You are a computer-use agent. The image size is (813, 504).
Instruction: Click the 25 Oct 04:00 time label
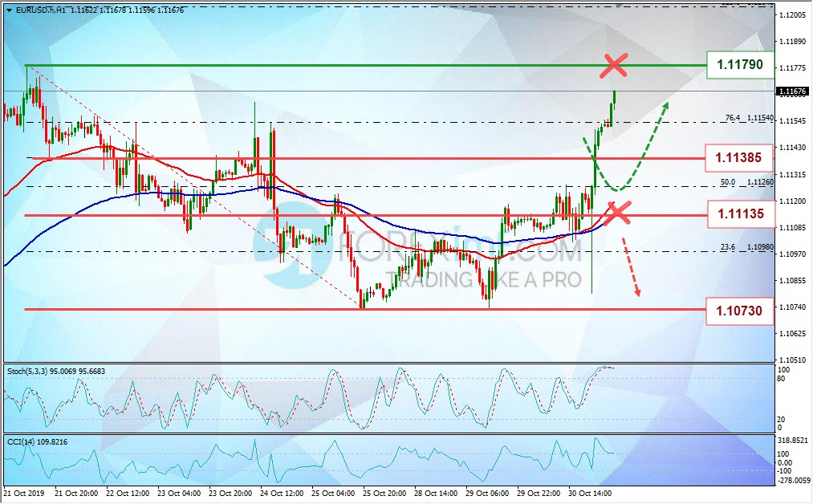coord(333,493)
